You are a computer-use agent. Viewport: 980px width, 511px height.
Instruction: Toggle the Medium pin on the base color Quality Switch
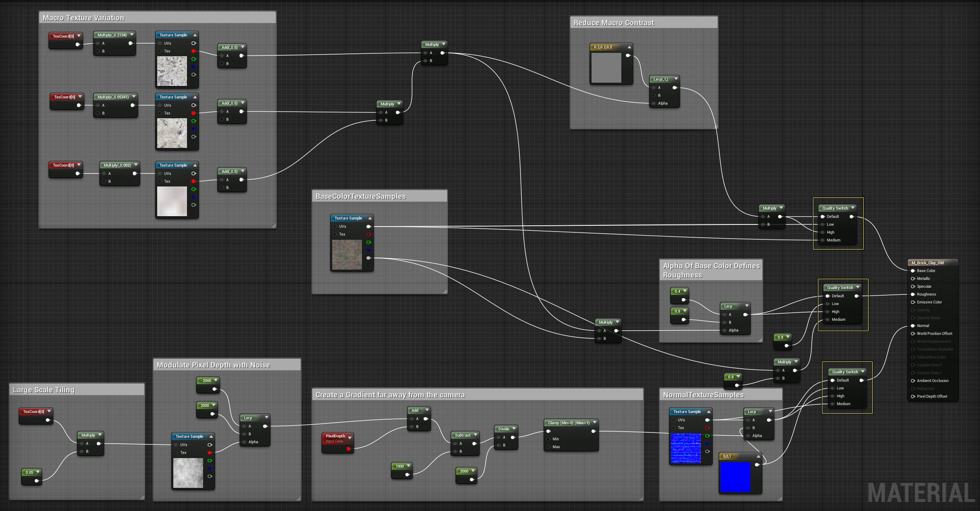point(822,240)
